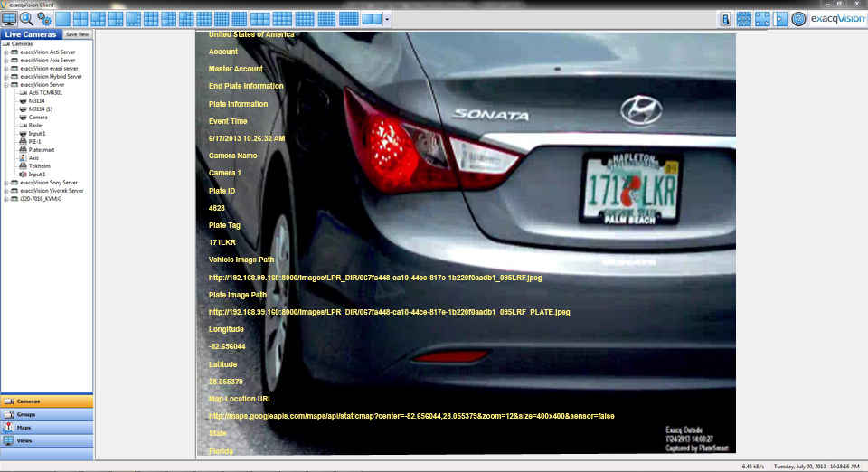868x472 pixels.
Task: Click the soft trigger switch icon
Action: (725, 18)
